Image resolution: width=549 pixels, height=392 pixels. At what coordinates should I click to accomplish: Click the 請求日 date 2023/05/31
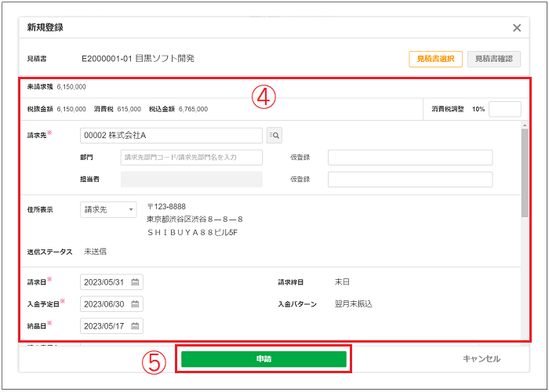tap(104, 282)
